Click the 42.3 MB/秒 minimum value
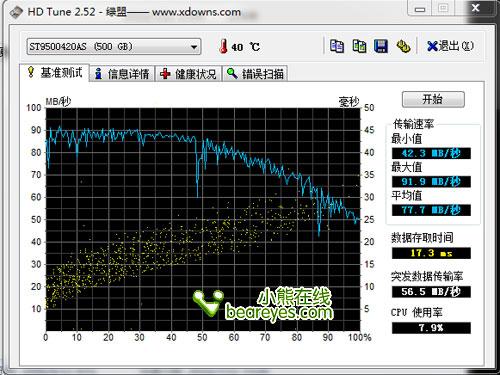 431,153
